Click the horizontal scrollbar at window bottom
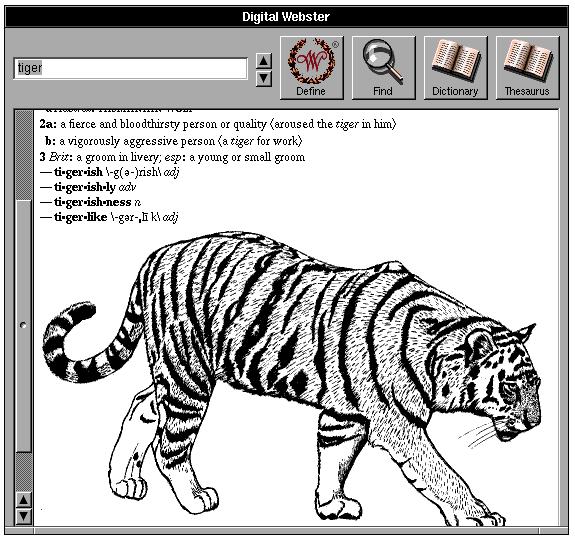The width and height of the screenshot is (575, 542). (286, 530)
